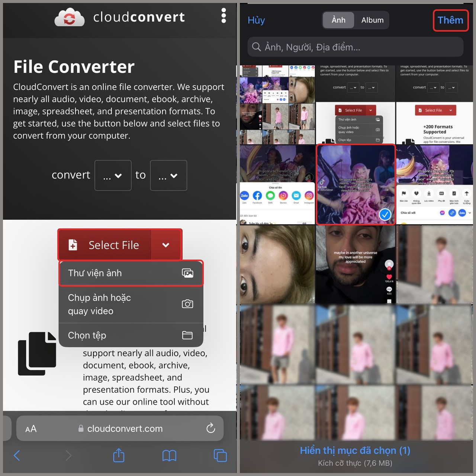Tap Hủy to cancel photo picker
This screenshot has width=476, height=476.
tap(256, 20)
